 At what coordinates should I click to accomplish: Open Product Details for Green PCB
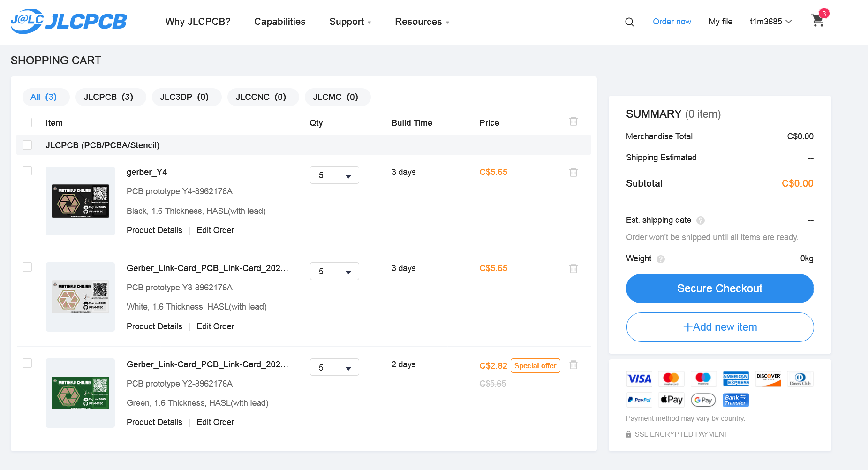[x=154, y=422]
